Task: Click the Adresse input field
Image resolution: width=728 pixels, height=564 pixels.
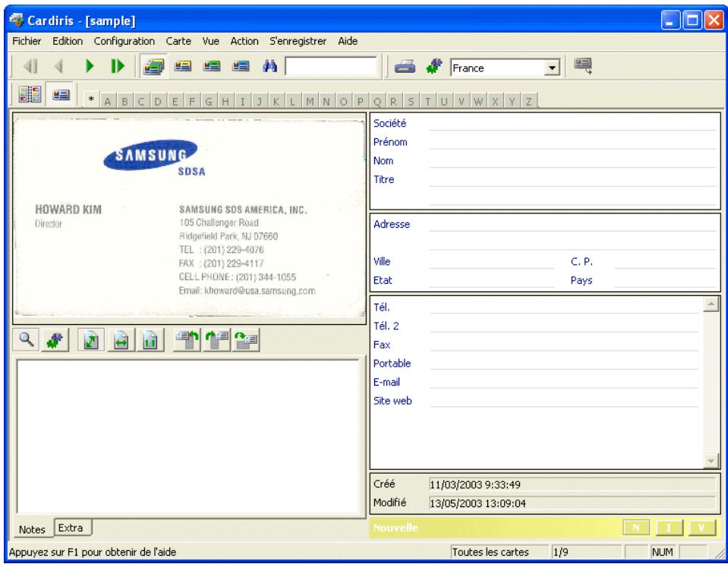Action: (x=573, y=224)
